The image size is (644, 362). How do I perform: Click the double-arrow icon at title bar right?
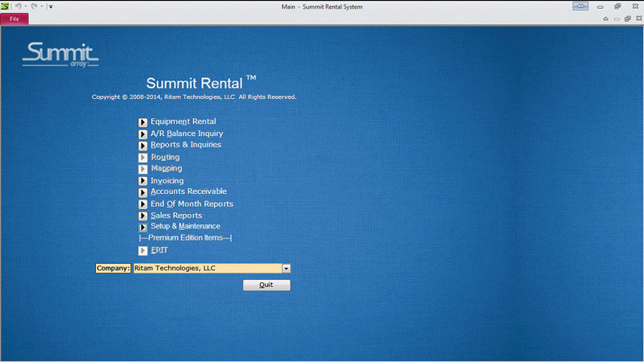click(580, 6)
